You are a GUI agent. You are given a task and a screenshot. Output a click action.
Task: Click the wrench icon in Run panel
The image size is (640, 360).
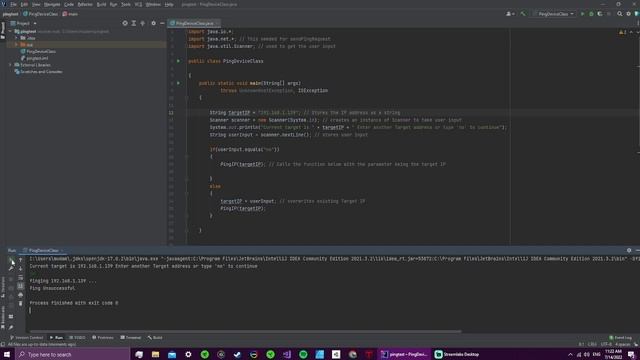[x=11, y=268]
